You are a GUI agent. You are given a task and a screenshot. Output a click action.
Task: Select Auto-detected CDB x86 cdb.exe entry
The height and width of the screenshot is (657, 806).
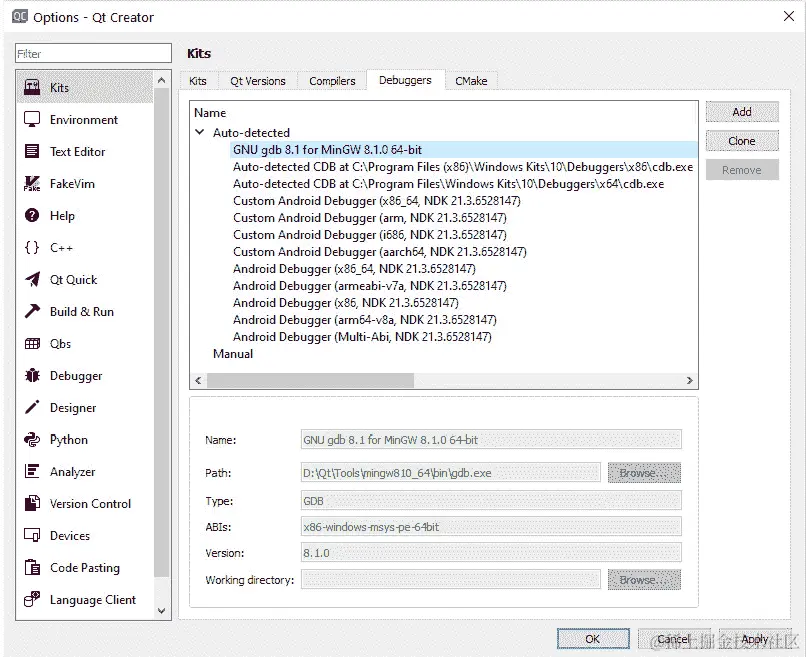463,167
